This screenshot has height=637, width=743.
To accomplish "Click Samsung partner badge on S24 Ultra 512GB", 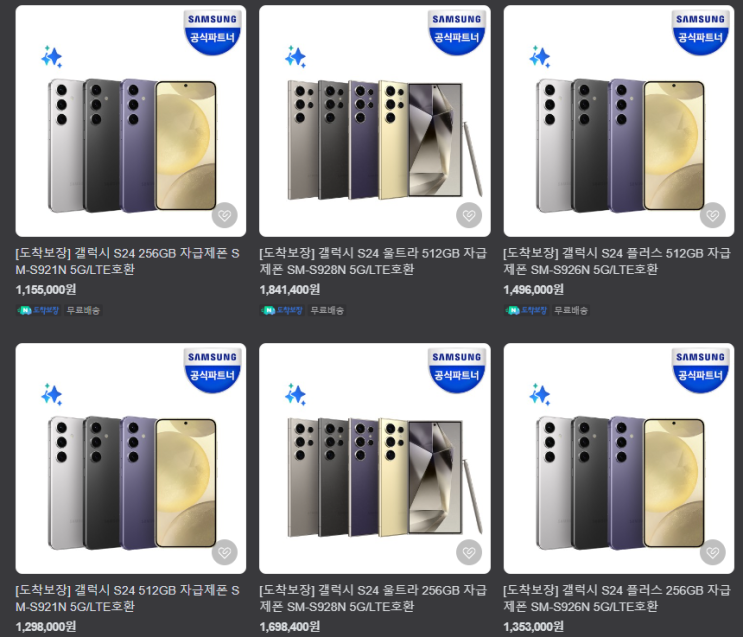I will (x=457, y=32).
